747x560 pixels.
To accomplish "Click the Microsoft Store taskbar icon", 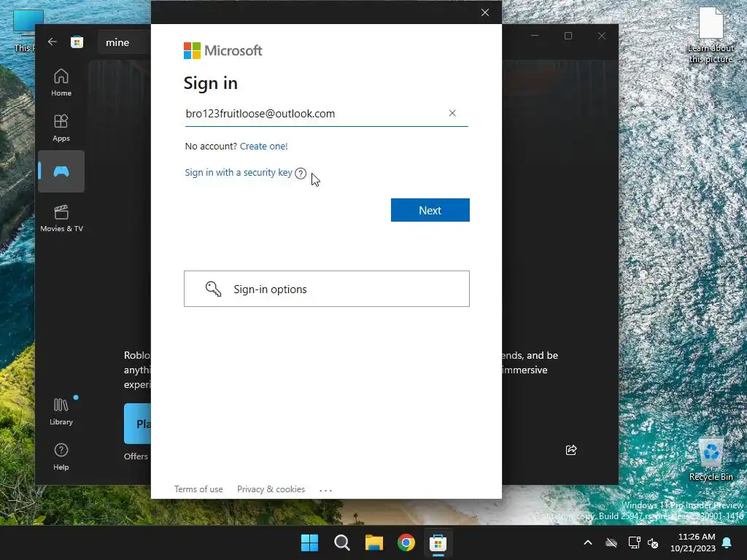I will (438, 542).
